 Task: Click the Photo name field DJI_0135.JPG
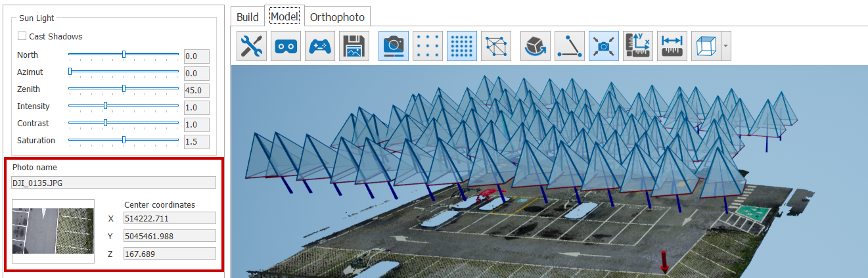114,183
